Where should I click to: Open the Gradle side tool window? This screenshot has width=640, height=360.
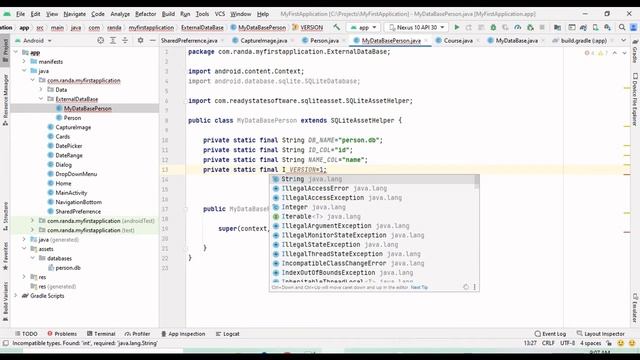[x=635, y=52]
